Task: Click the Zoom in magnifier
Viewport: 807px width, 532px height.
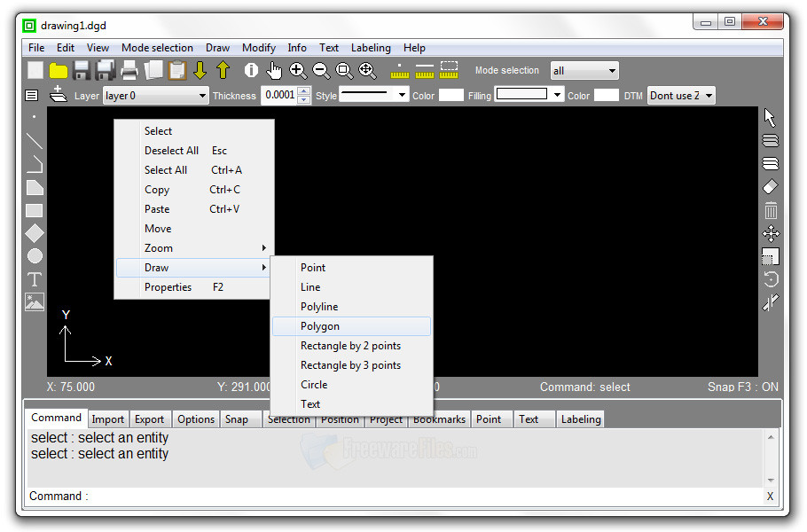Action: tap(298, 70)
